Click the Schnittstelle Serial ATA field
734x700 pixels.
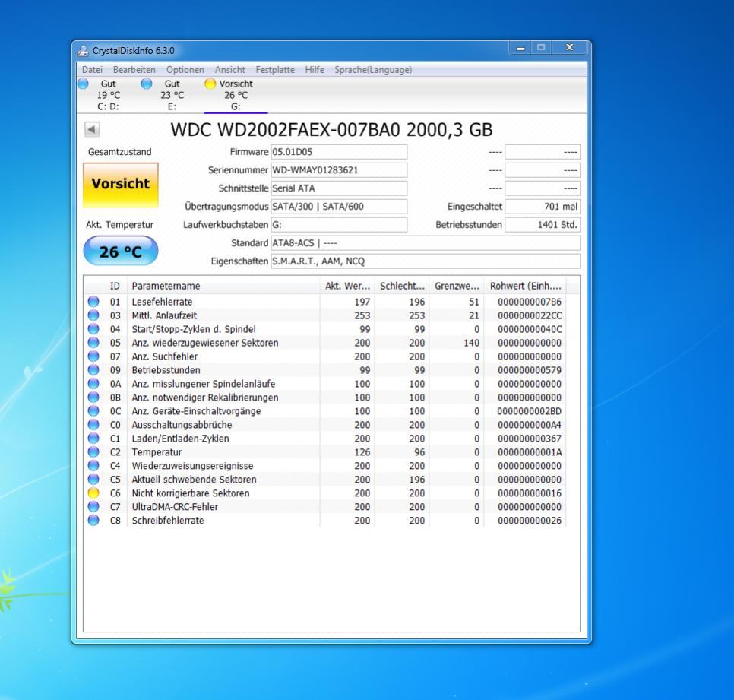tap(339, 188)
